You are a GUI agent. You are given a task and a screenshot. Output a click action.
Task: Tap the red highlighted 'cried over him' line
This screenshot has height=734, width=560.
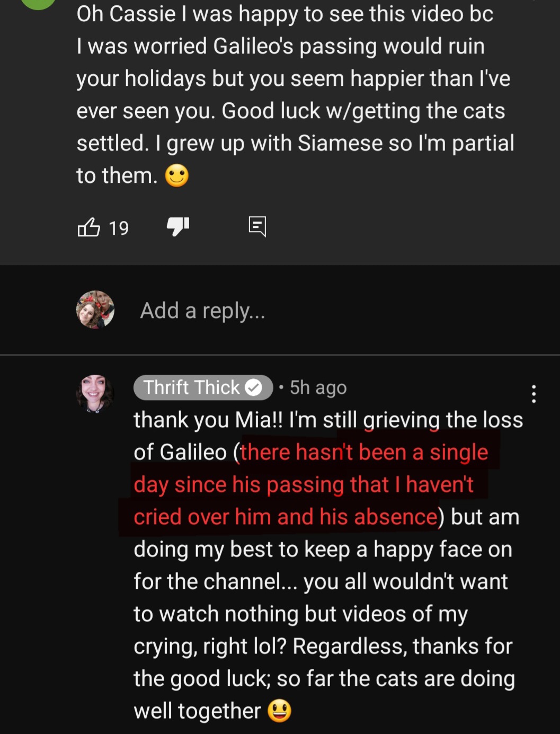pyautogui.click(x=286, y=517)
